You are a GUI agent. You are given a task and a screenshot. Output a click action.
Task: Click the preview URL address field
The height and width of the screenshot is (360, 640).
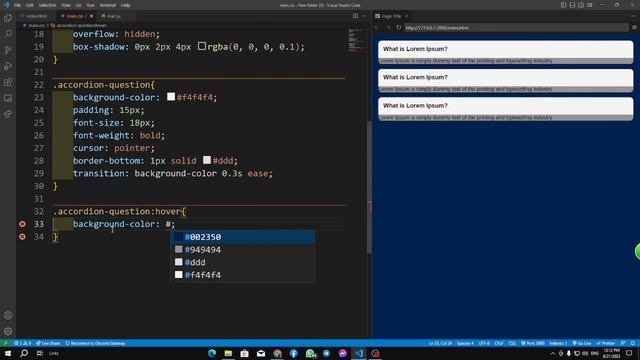click(x=516, y=28)
